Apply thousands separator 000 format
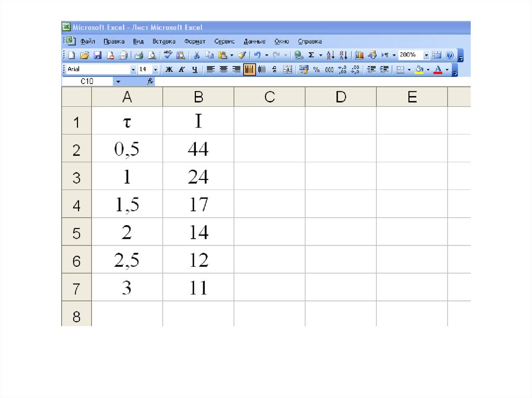This screenshot has width=532, height=398. [329, 70]
